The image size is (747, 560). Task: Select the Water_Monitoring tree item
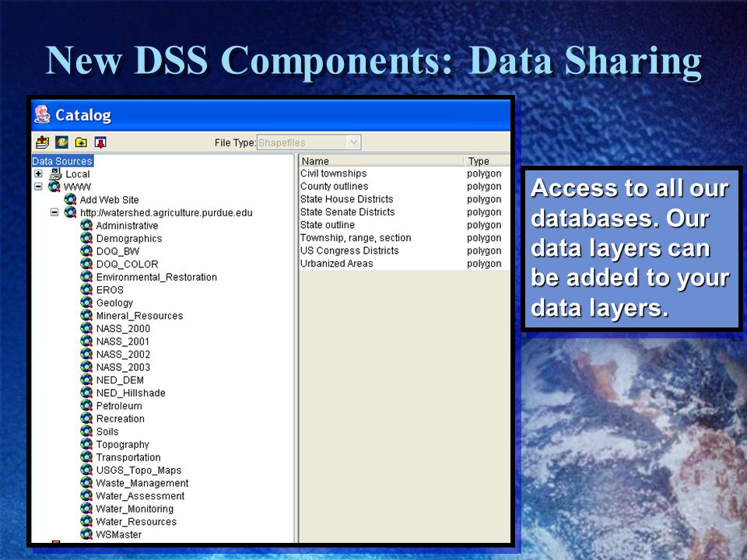click(135, 509)
